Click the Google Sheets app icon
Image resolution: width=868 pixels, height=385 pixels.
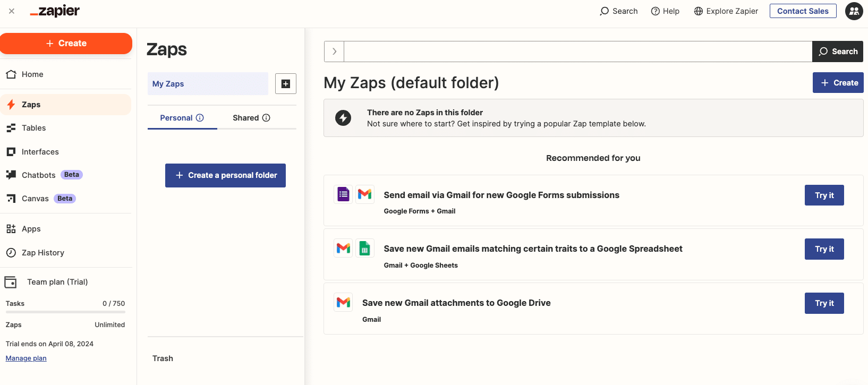365,248
